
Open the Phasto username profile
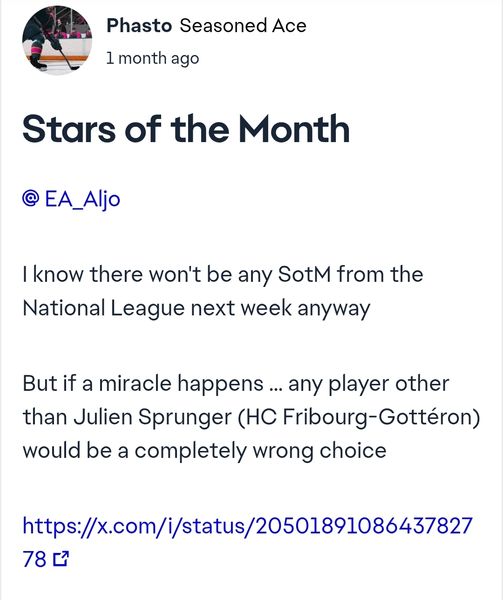point(139,26)
